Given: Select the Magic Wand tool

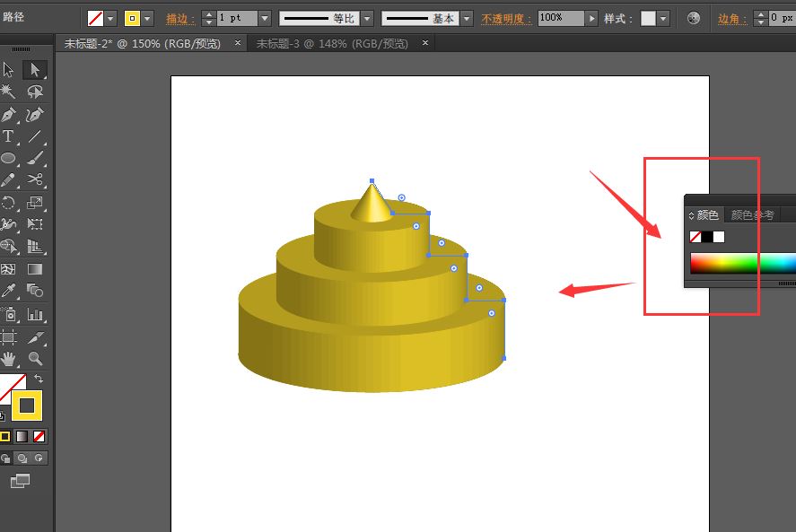Looking at the screenshot, I should click(8, 92).
